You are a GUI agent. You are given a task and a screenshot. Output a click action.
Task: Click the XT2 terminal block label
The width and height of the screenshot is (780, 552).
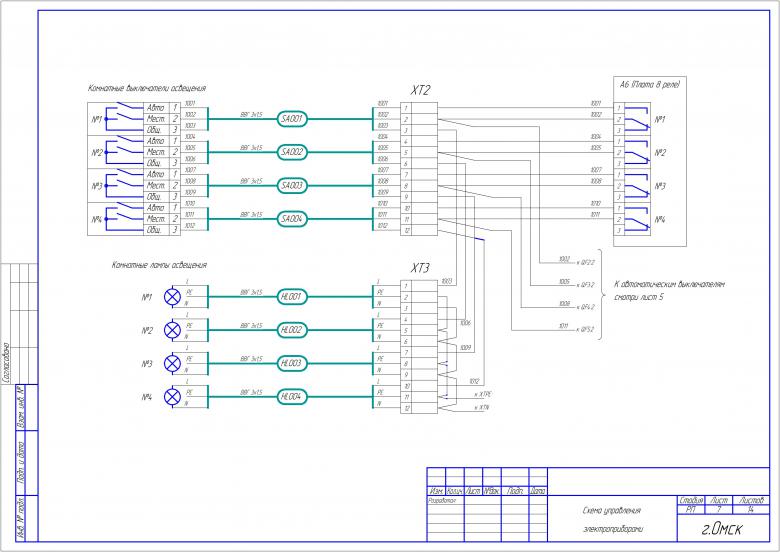click(421, 90)
